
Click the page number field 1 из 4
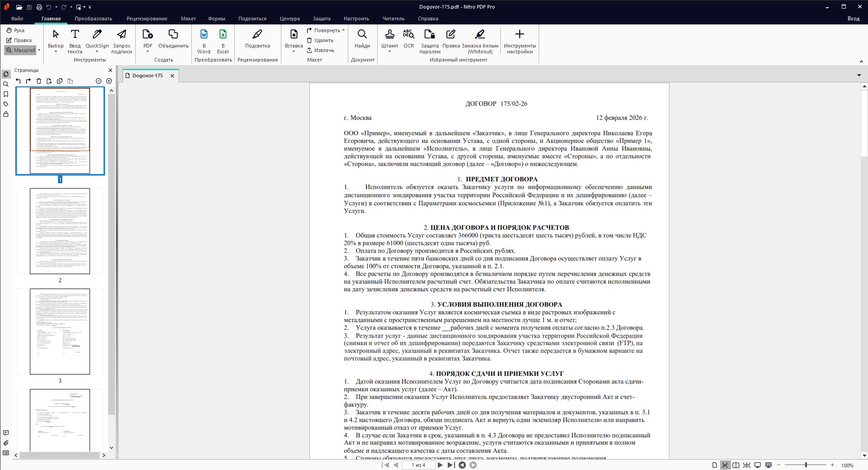coord(418,465)
